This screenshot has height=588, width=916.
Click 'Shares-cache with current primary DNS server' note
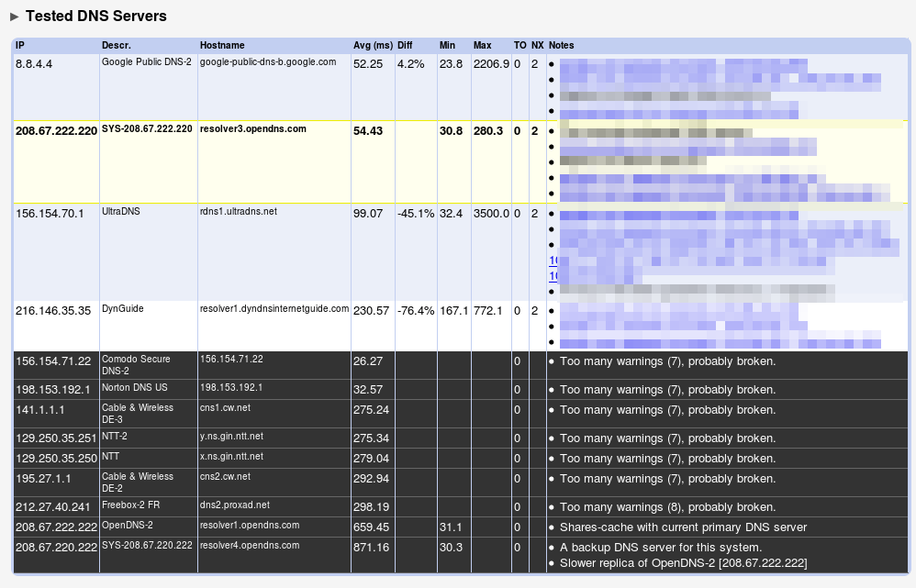pos(683,527)
